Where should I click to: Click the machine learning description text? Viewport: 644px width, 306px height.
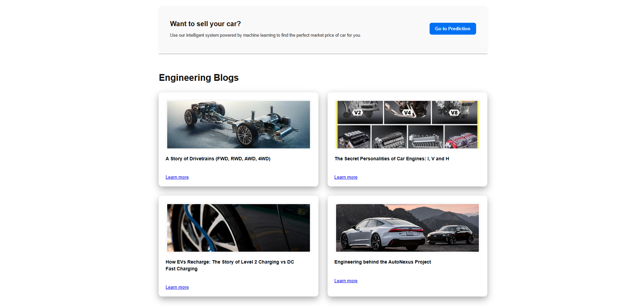pyautogui.click(x=265, y=35)
